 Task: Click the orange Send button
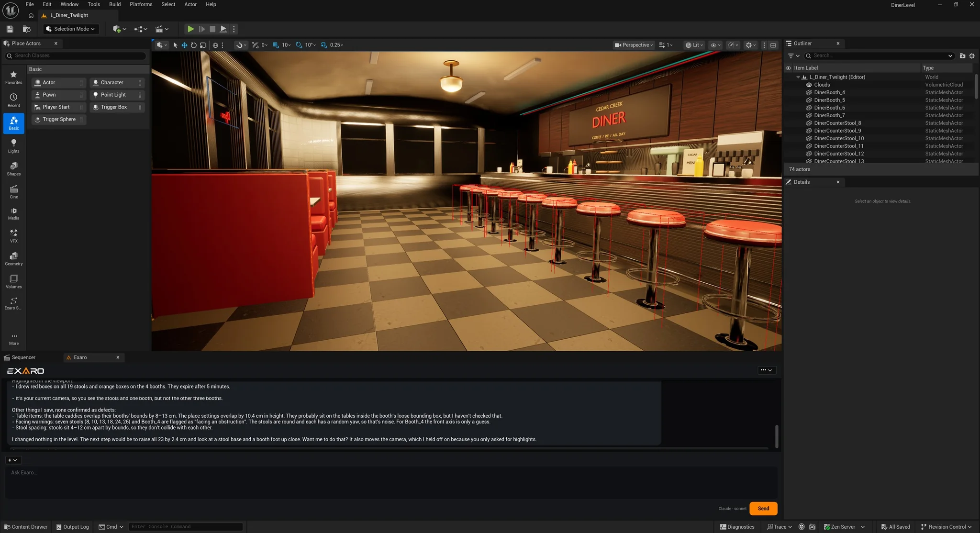coord(763,509)
